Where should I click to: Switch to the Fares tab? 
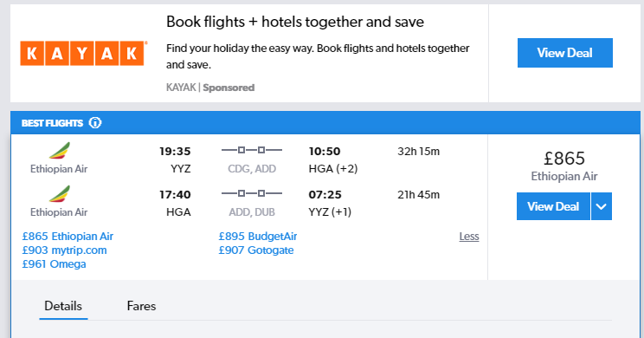click(141, 306)
